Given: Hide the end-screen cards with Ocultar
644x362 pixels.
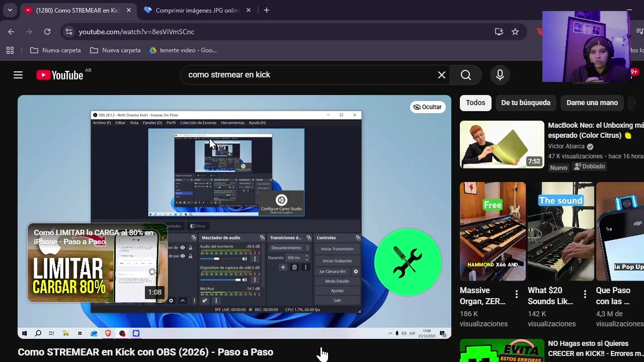Looking at the screenshot, I should 427,107.
